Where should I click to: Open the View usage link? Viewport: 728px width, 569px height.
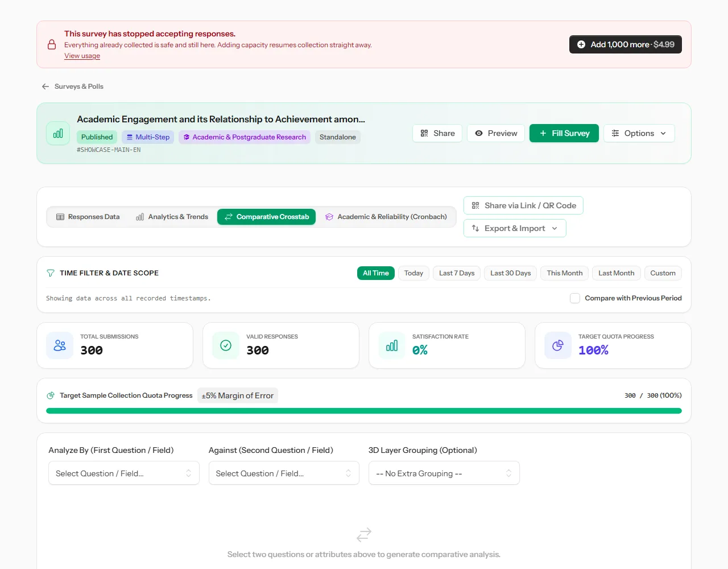click(82, 56)
